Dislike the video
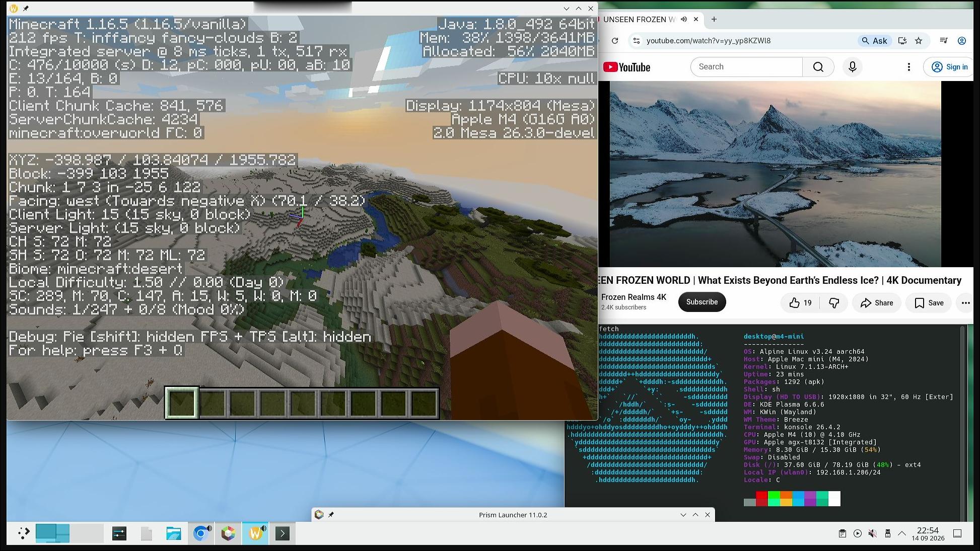980x551 pixels. click(x=834, y=303)
